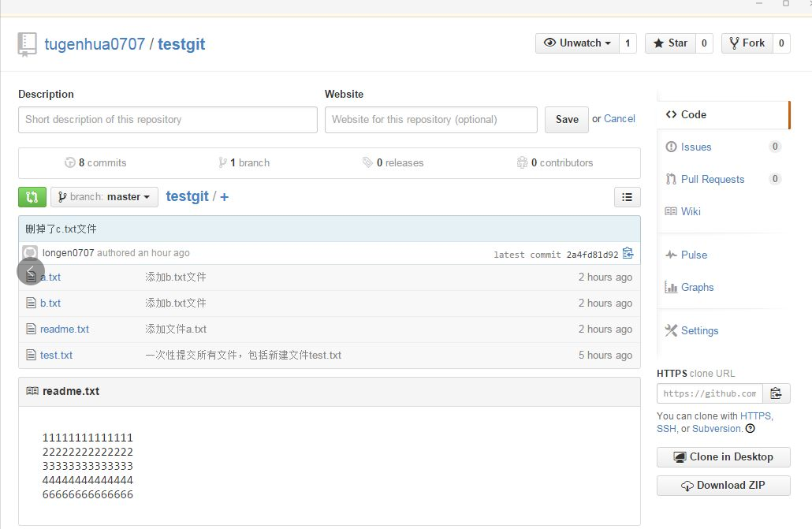Open the Wiki tab
The image size is (812, 529).
[724, 210]
